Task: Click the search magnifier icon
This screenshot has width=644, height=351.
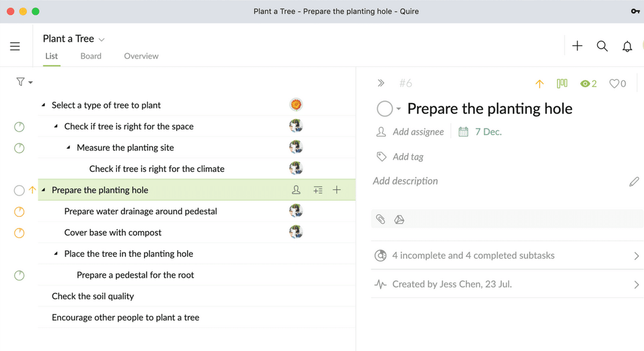Action: click(602, 46)
